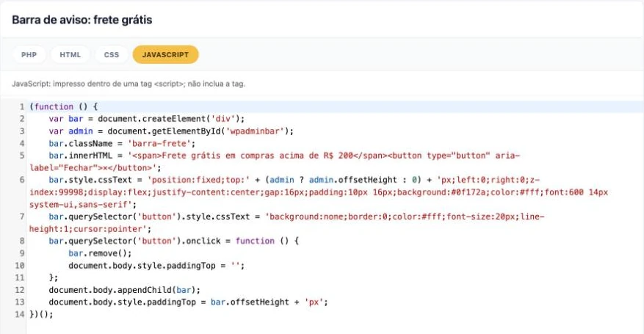Open the HTML tab
The image size is (644, 334).
tap(70, 54)
